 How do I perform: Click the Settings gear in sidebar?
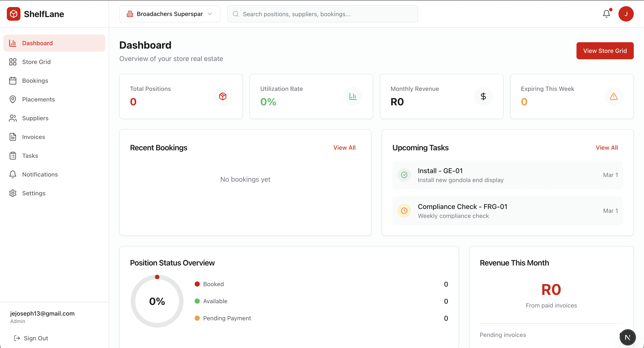[13, 193]
